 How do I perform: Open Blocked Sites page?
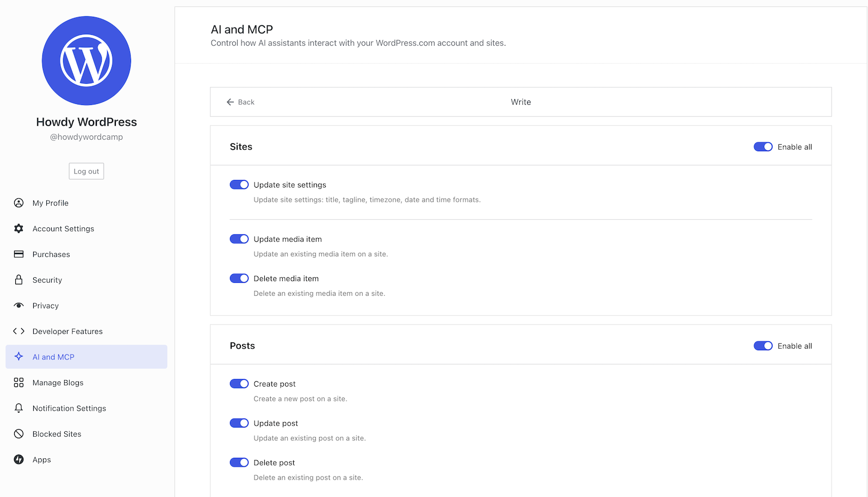click(86, 433)
